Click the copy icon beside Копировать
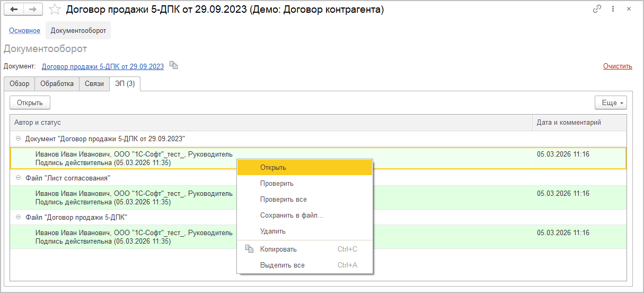Viewport: 644px width, 293px height. click(x=250, y=249)
